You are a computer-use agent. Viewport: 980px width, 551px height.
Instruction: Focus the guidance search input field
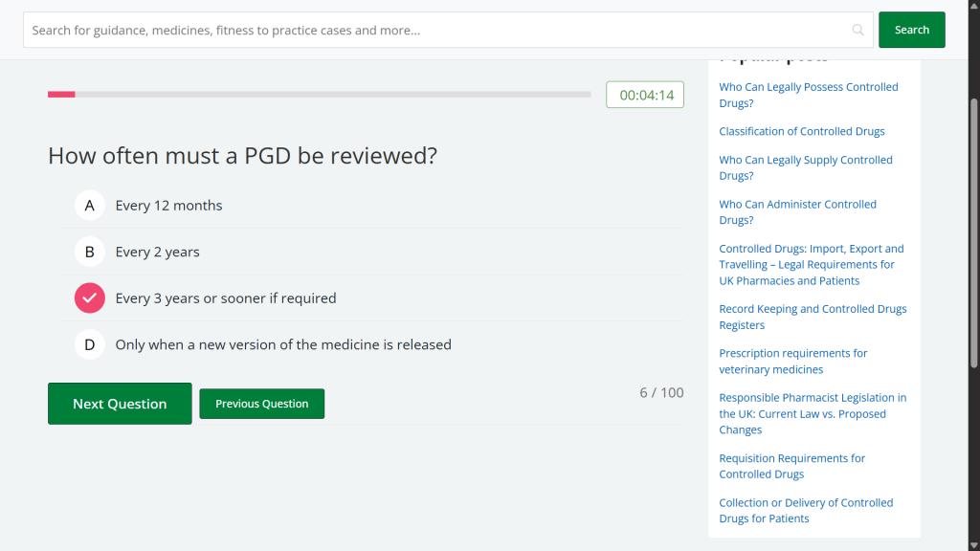tap(431, 31)
